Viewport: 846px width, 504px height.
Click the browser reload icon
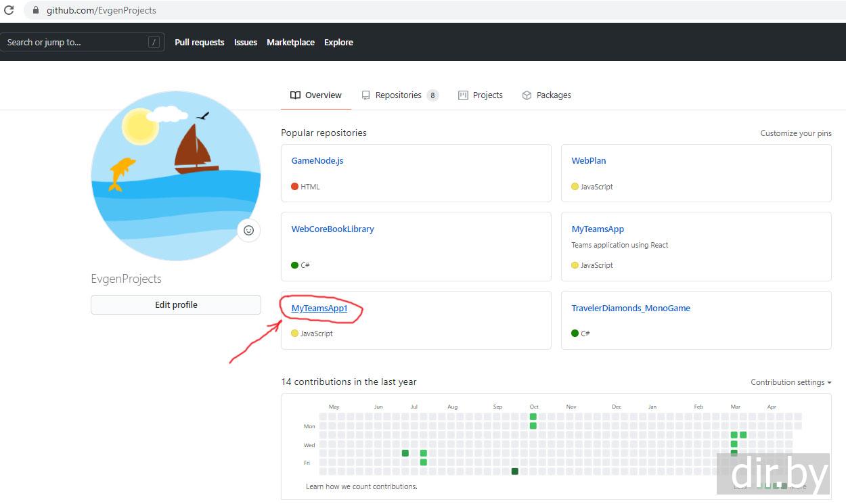[9, 10]
